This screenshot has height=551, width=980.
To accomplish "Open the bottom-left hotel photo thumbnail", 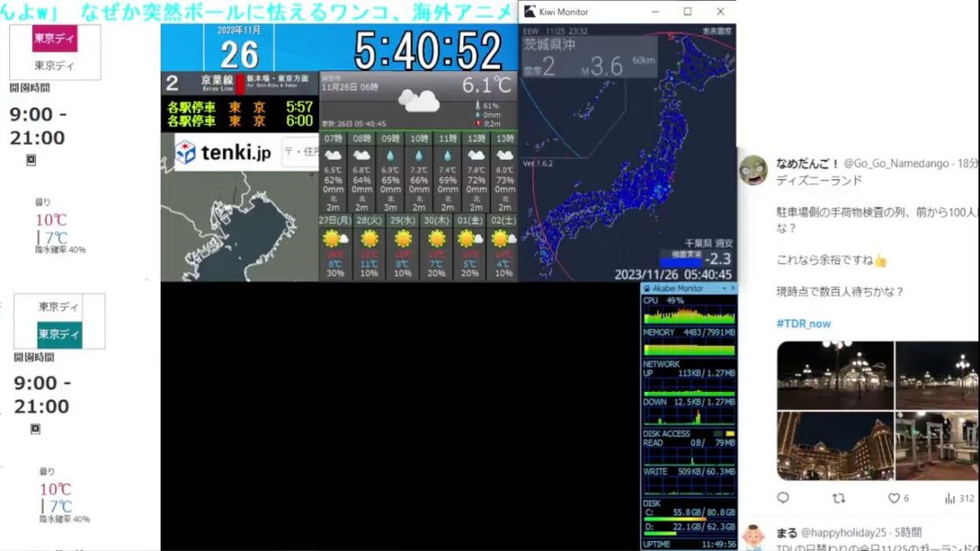I will [x=834, y=445].
